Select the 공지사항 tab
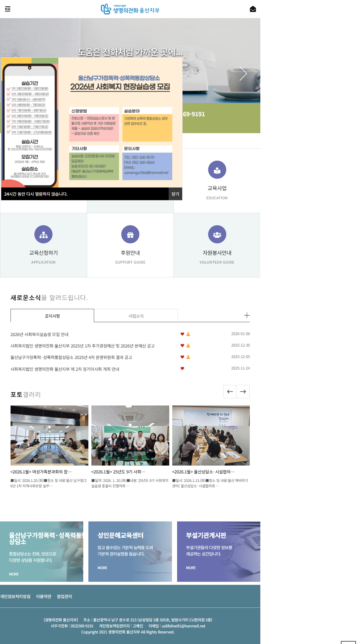The height and width of the screenshot is (644, 362). pyautogui.click(x=52, y=316)
